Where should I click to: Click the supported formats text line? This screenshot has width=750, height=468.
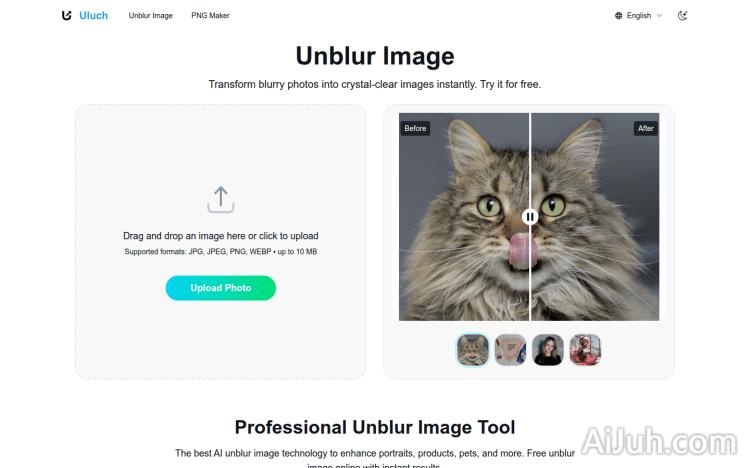pyautogui.click(x=221, y=252)
